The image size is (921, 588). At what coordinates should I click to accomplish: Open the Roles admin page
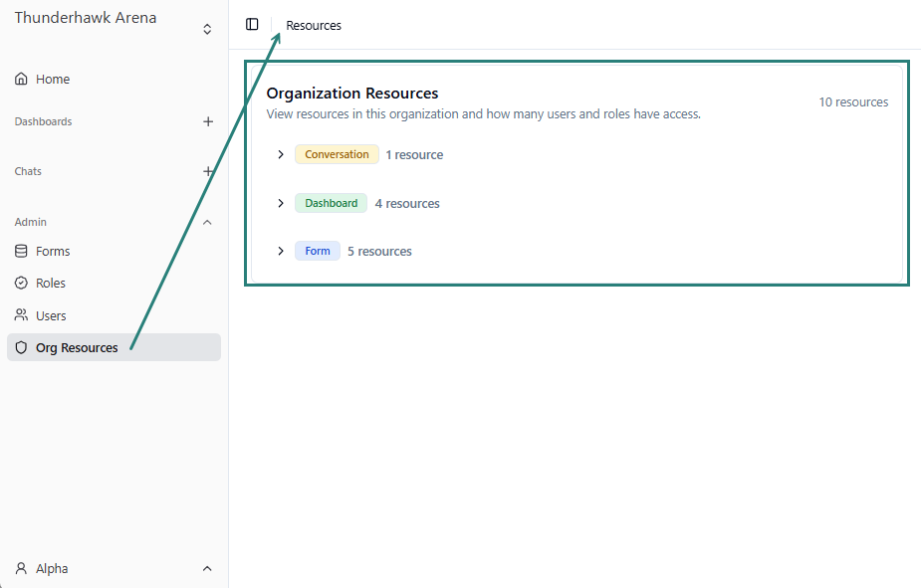coord(51,284)
